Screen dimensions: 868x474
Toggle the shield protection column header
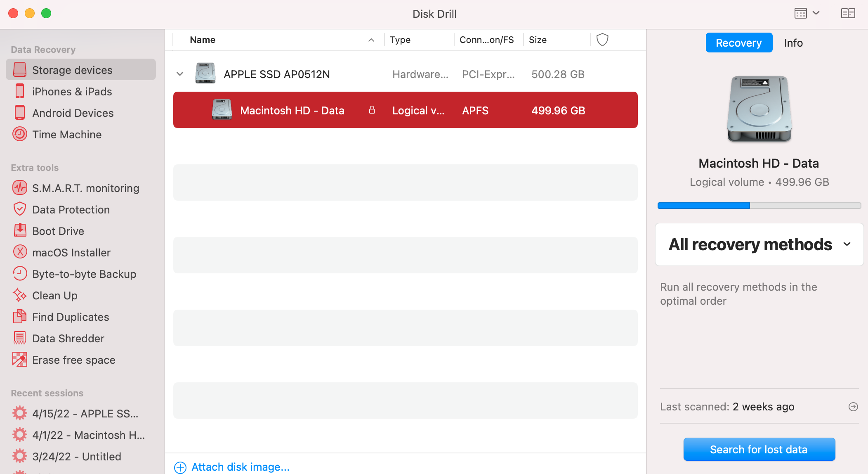pyautogui.click(x=602, y=40)
